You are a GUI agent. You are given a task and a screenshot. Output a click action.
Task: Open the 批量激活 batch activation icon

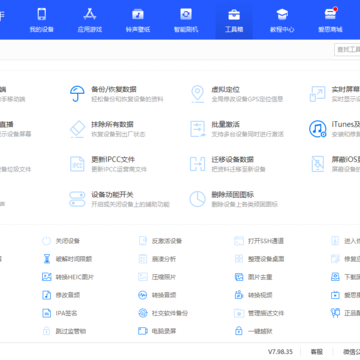[197, 129]
